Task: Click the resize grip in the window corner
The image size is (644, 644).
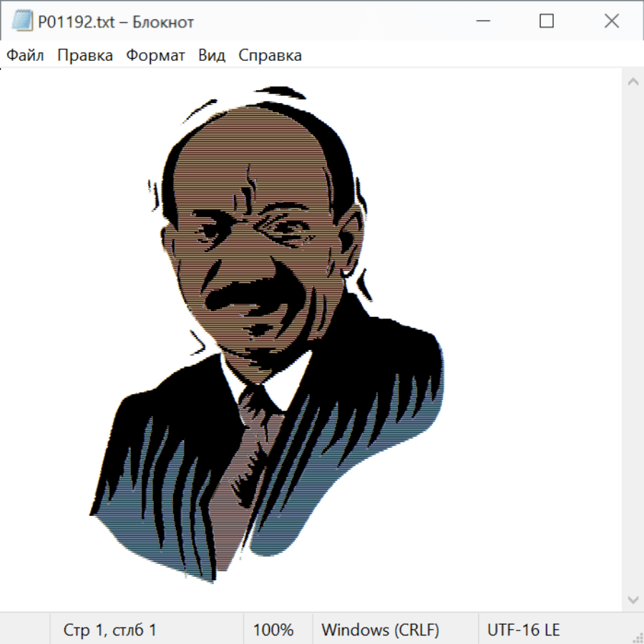Action: coord(638,638)
